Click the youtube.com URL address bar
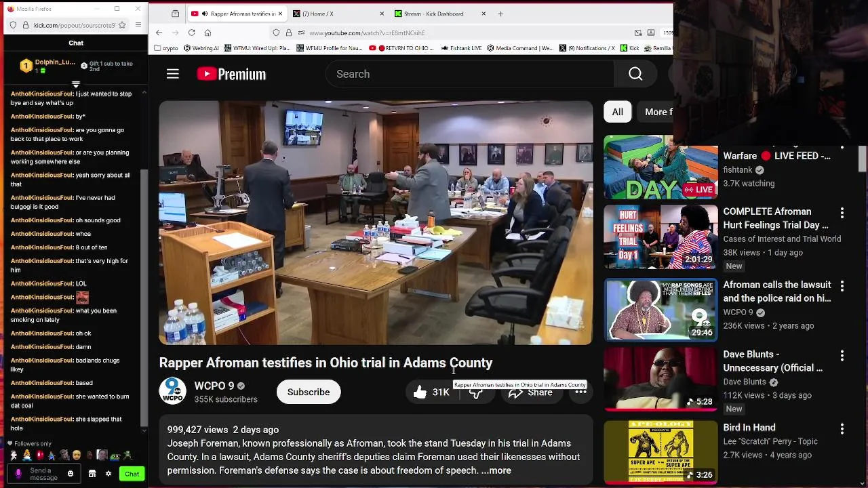This screenshot has width=868, height=488. pos(468,33)
